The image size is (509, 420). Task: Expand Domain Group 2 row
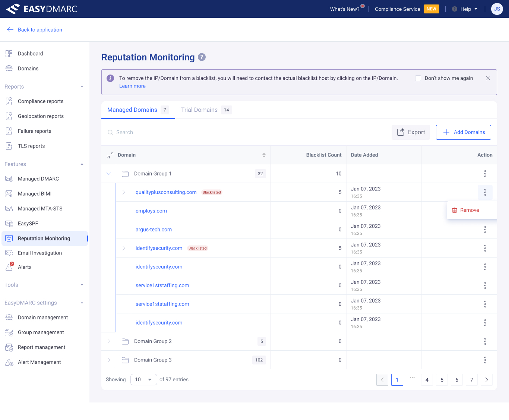[109, 341]
